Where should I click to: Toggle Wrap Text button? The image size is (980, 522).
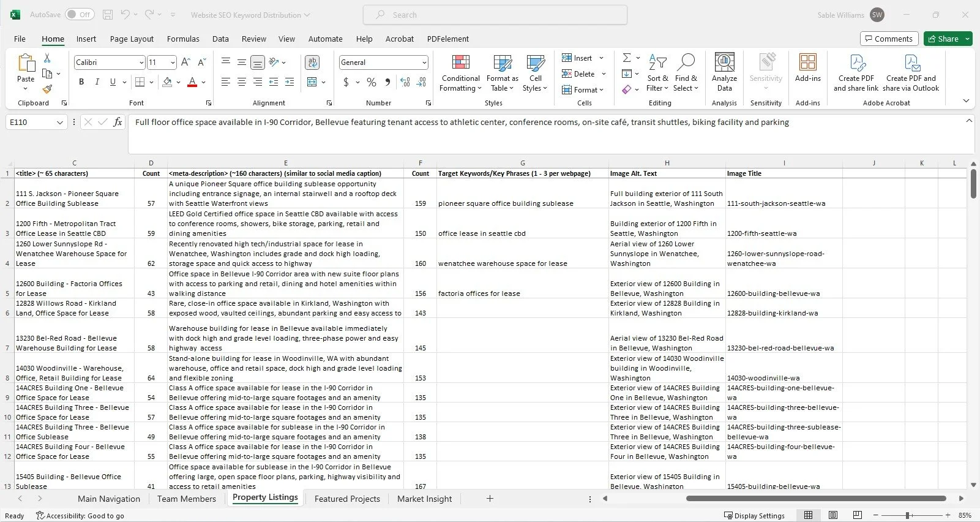312,62
